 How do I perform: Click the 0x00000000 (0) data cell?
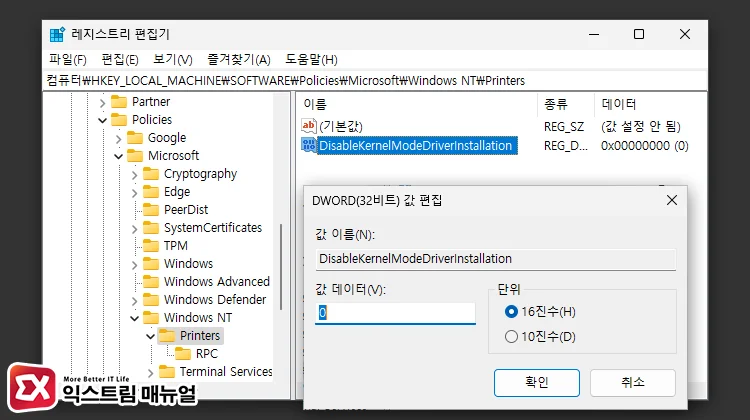[x=645, y=145]
